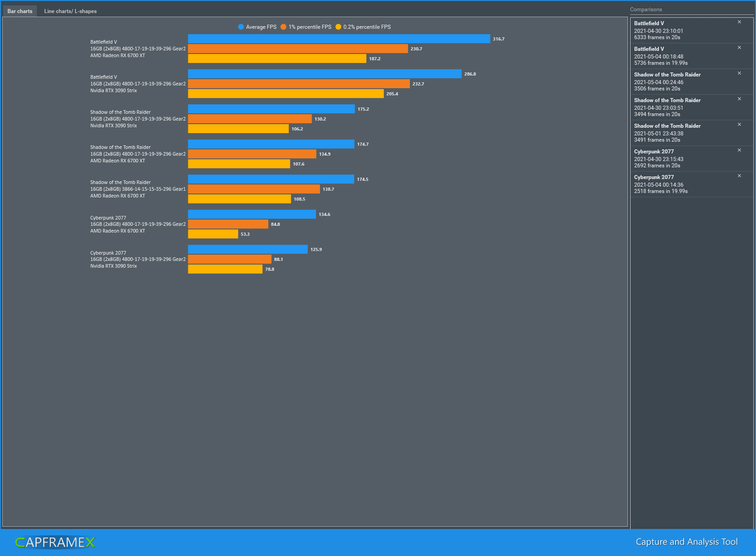The image size is (756, 556).
Task: Remove Battlefield V 00:18:48 comparison entry
Action: (x=739, y=48)
